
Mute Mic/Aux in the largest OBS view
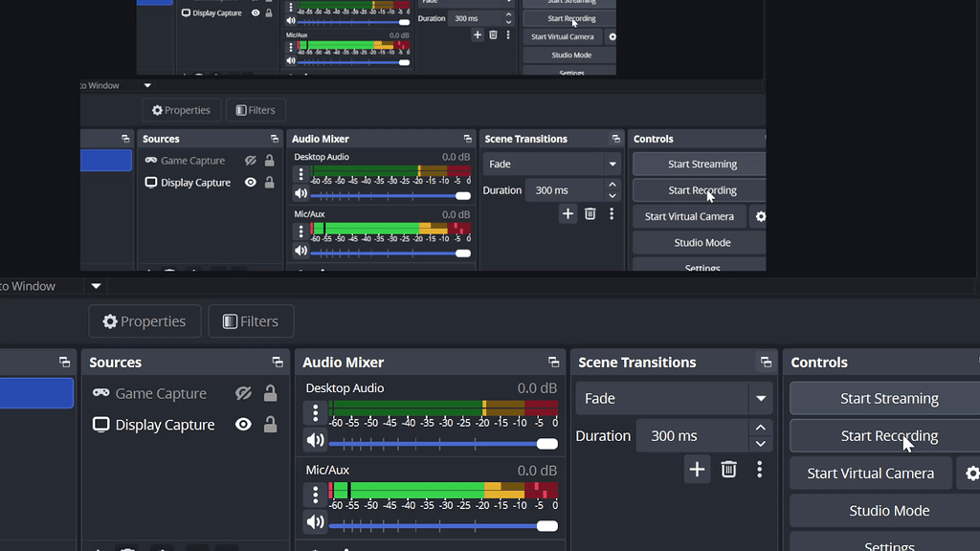[315, 521]
